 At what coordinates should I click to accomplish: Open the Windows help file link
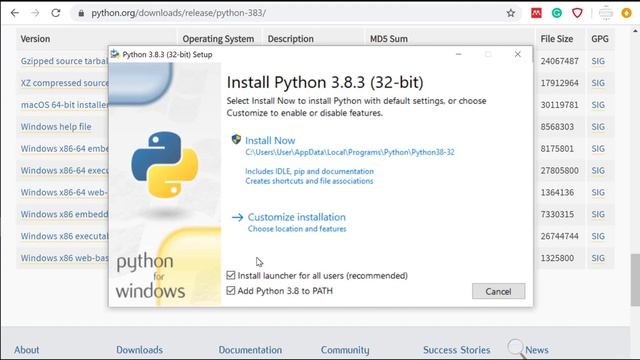56,127
